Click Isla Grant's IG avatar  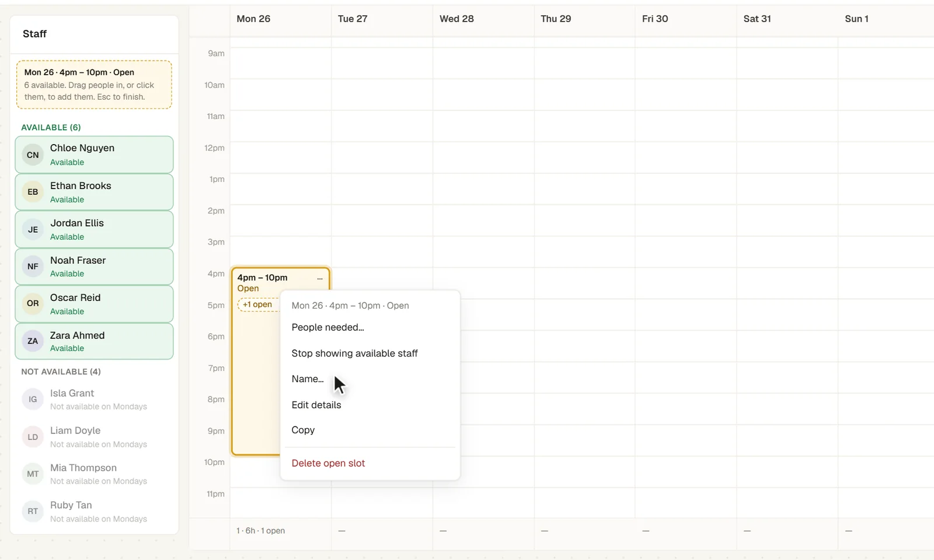(33, 399)
